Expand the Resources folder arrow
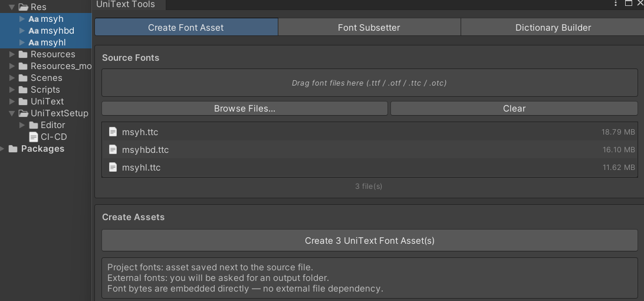The height and width of the screenshot is (301, 644). pyautogui.click(x=12, y=54)
